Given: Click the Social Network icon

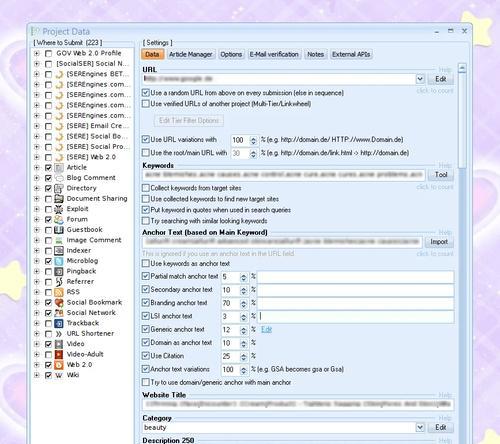Looking at the screenshot, I should pyautogui.click(x=59, y=313).
